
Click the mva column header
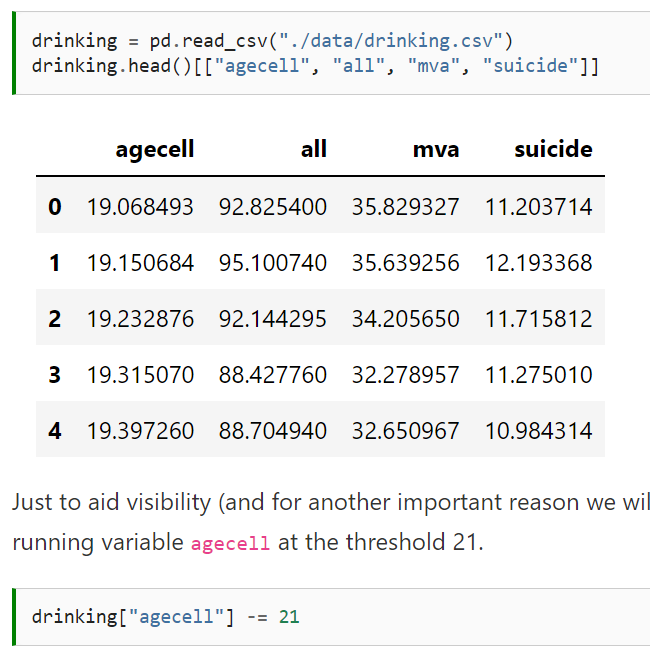point(436,150)
